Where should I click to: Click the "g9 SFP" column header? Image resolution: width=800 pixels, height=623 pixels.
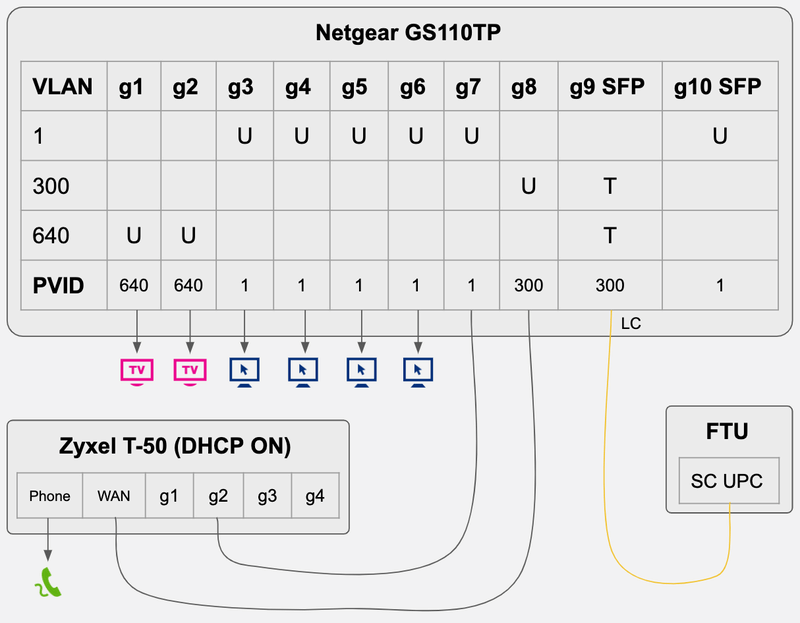(610, 86)
